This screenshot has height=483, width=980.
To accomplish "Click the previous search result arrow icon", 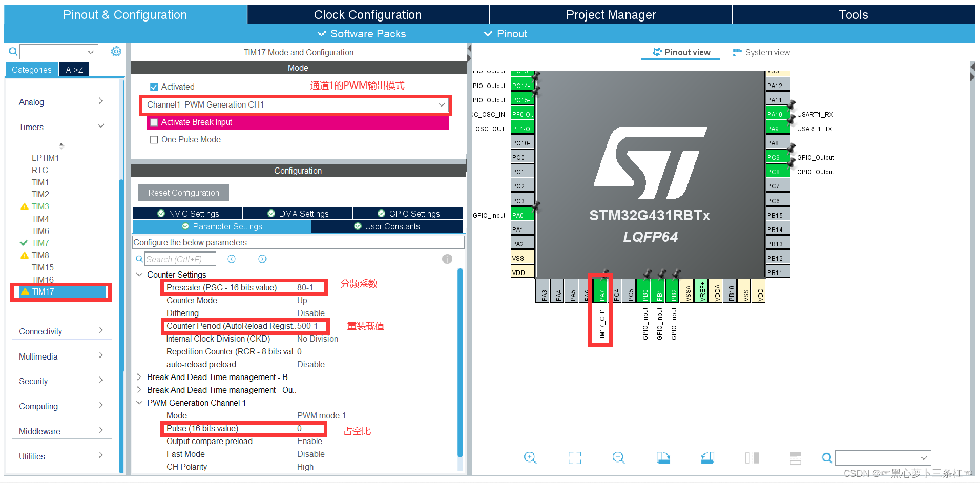I will [x=232, y=259].
